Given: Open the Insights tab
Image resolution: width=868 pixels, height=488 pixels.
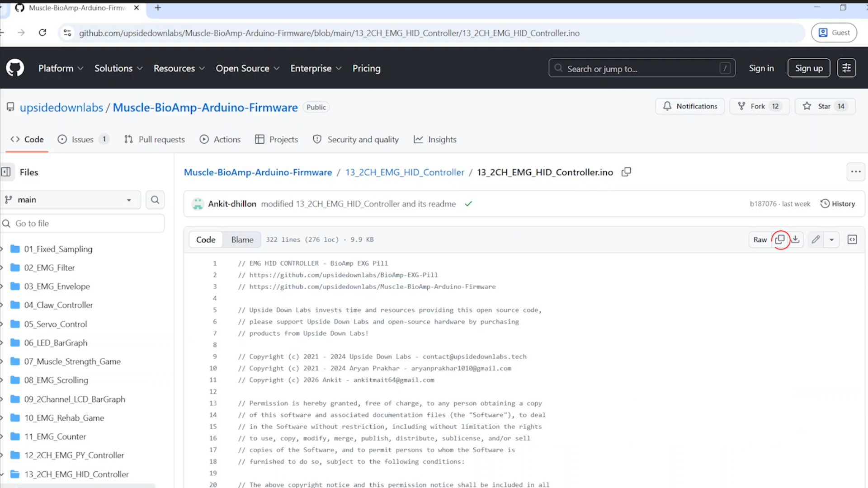Looking at the screenshot, I should pyautogui.click(x=435, y=140).
